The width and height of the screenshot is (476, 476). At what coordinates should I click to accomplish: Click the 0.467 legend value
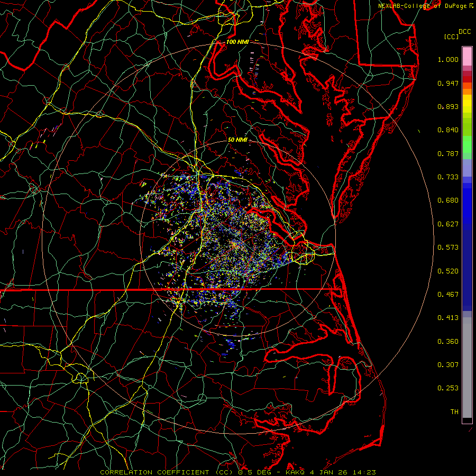pyautogui.click(x=448, y=295)
